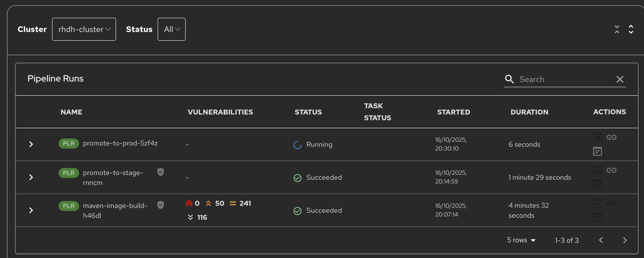Screen dimensions: 644x258
Task: Open the Cluster dropdown rhdh-cluster
Action: (84, 29)
